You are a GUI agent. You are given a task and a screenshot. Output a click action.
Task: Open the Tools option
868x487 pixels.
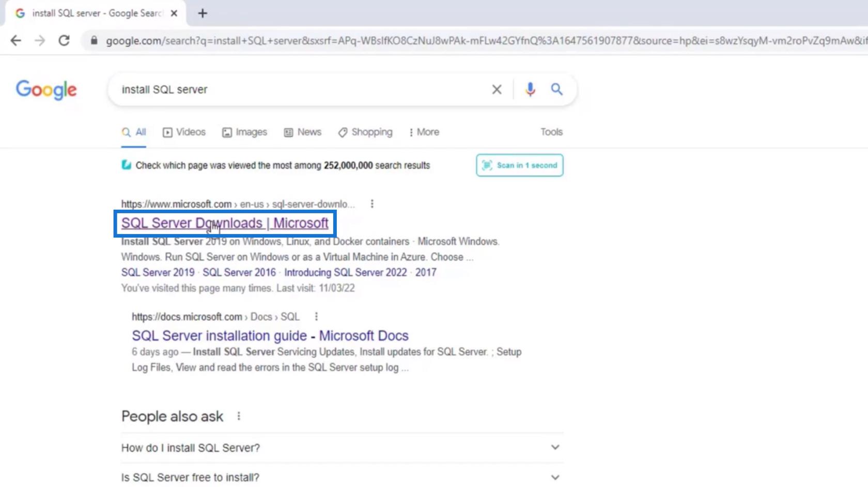(x=551, y=132)
